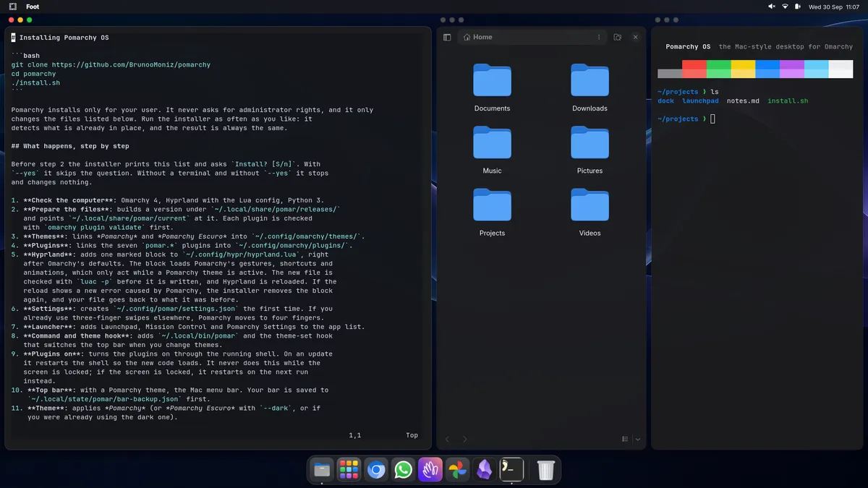Image resolution: width=868 pixels, height=488 pixels.
Task: Click the '# Installing Pomarchy OS' heading
Action: [x=60, y=38]
